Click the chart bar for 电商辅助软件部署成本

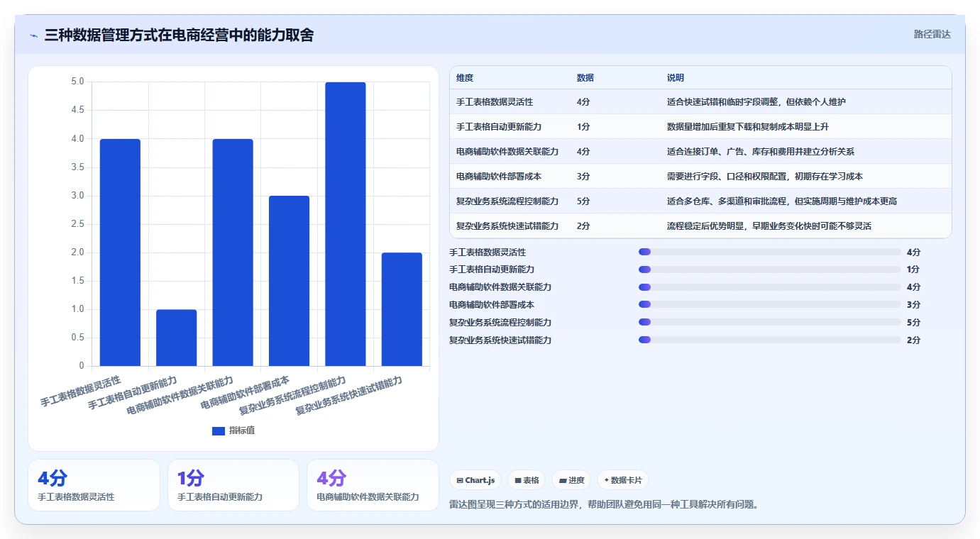click(x=289, y=281)
